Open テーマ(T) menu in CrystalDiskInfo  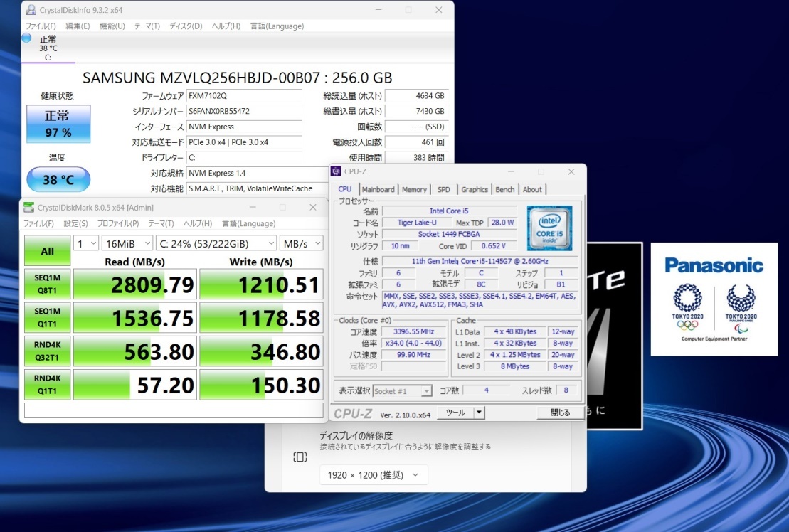pyautogui.click(x=147, y=26)
